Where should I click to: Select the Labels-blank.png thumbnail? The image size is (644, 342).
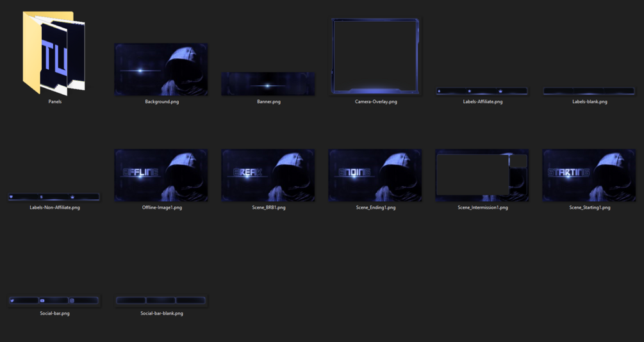590,91
